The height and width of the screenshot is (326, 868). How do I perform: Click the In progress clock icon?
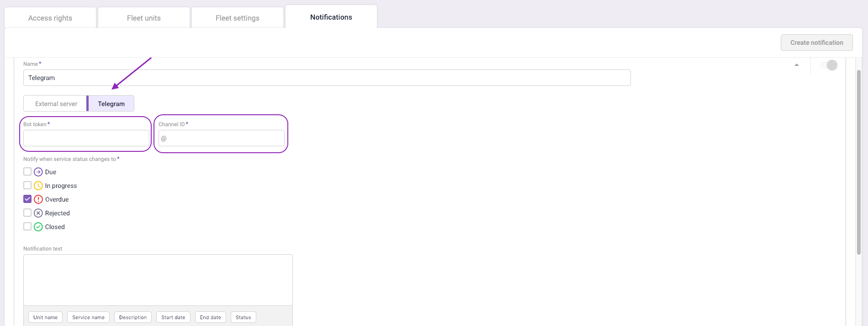pyautogui.click(x=38, y=186)
